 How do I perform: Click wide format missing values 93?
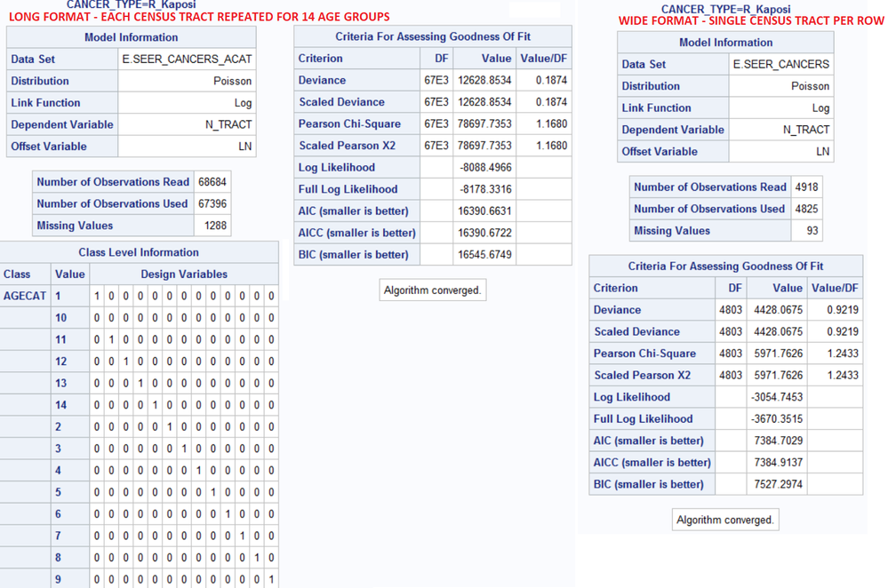812,230
